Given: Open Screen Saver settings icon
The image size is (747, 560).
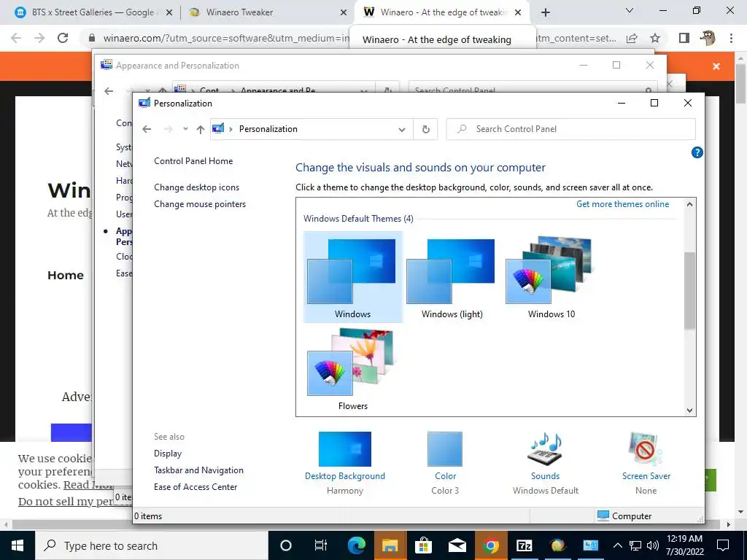Looking at the screenshot, I should 646,449.
